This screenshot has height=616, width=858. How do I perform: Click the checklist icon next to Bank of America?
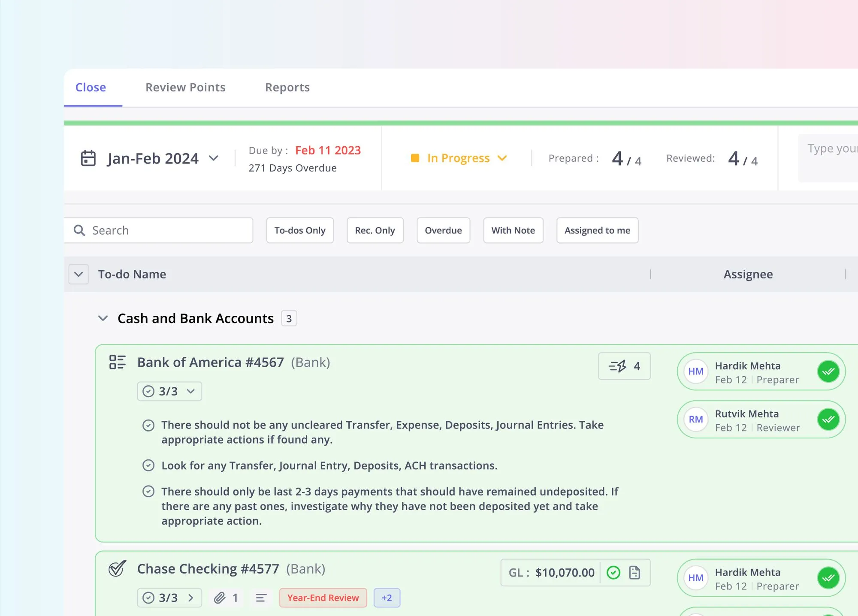117,362
